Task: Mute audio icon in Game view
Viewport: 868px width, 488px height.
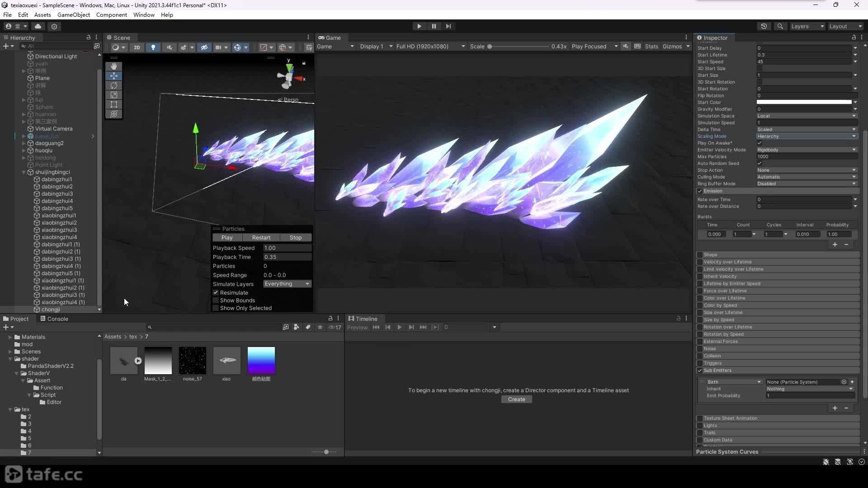Action: pyautogui.click(x=626, y=46)
